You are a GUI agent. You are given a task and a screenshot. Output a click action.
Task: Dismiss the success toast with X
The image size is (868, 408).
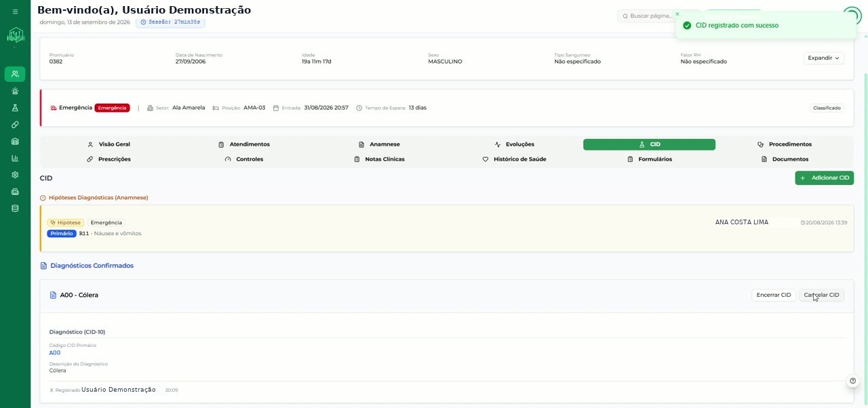tap(677, 14)
